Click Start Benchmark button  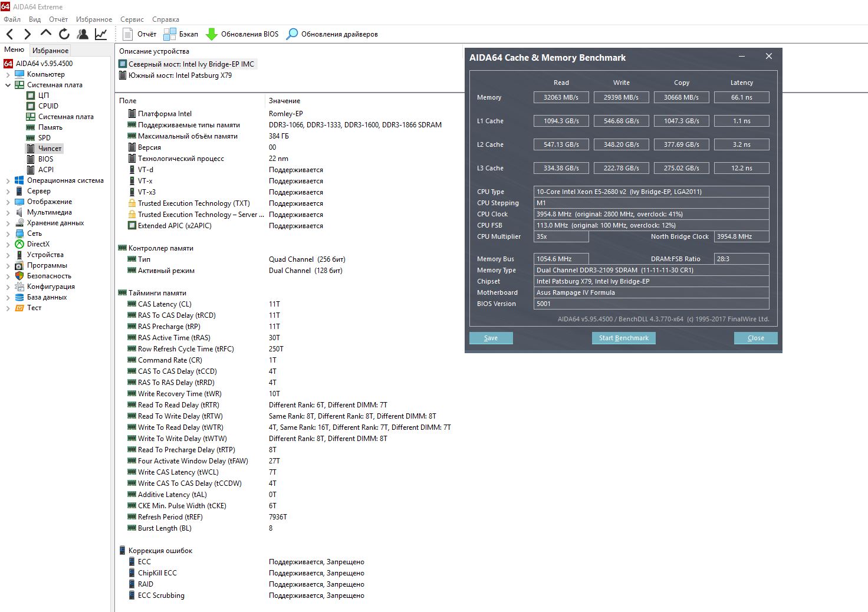tap(624, 338)
